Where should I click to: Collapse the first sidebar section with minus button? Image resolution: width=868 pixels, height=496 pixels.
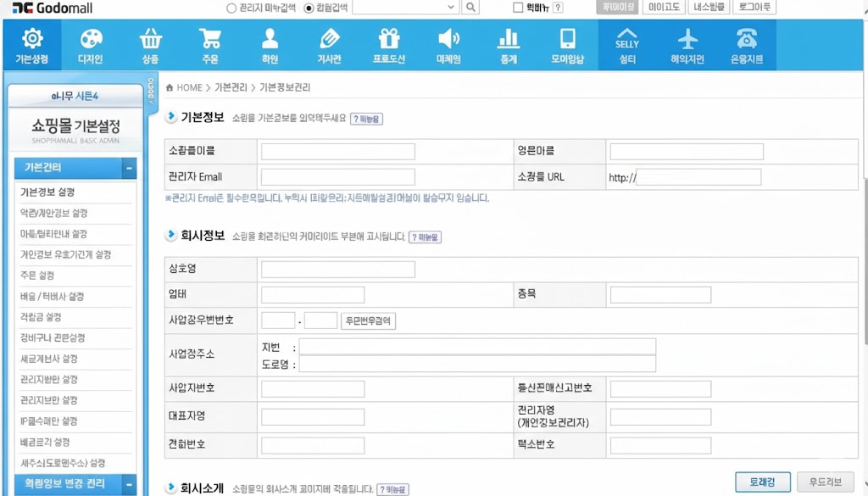[x=129, y=168]
